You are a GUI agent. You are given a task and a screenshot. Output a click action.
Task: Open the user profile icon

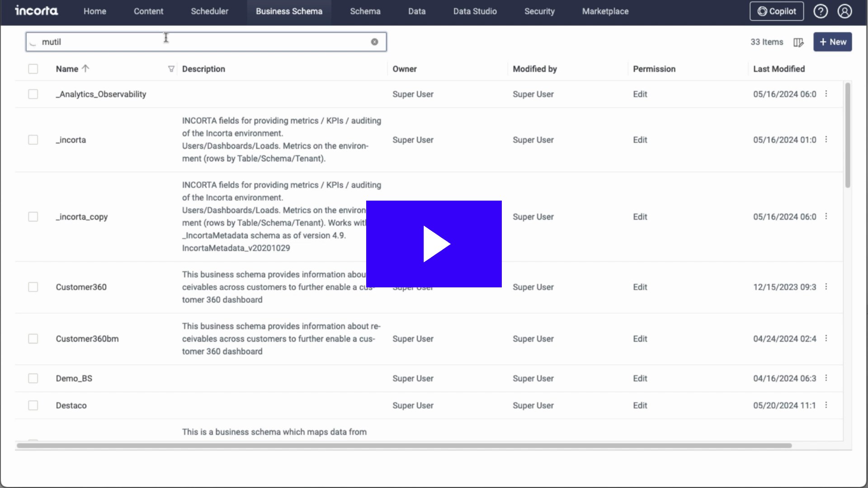pos(844,11)
